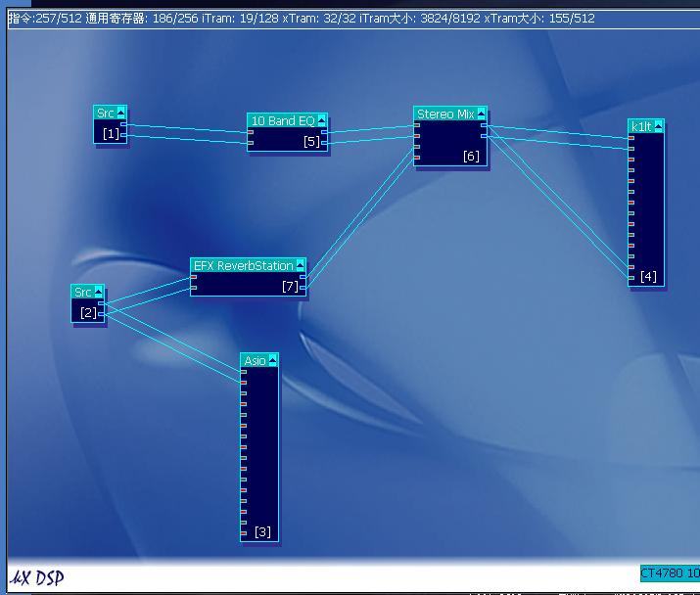
Task: Collapse the Stereo Mix module arrow
Action: point(481,114)
